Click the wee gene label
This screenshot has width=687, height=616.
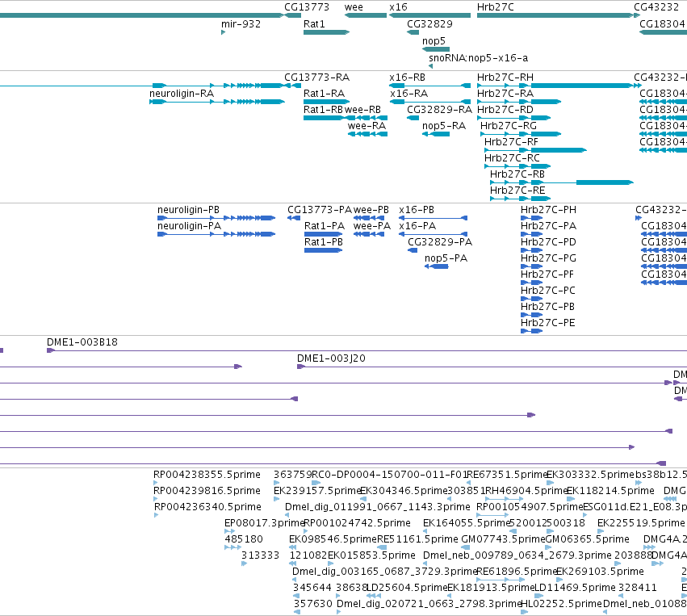tap(354, 7)
